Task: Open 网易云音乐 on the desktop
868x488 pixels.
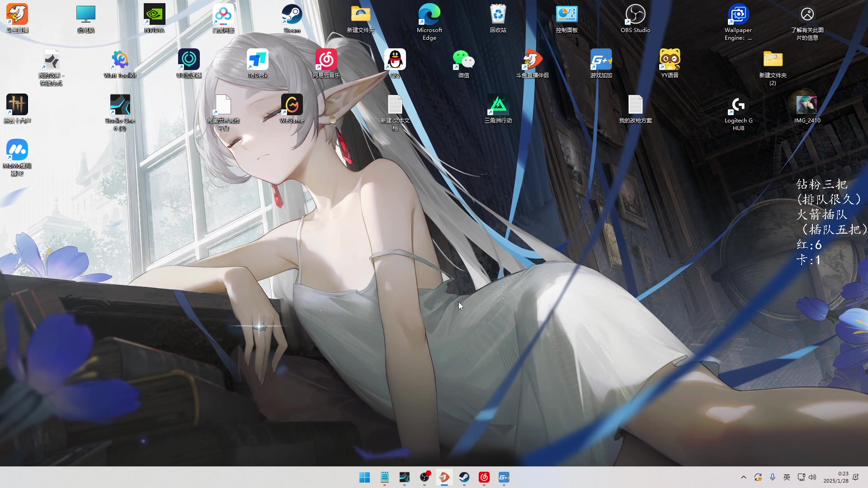Action: (x=326, y=64)
